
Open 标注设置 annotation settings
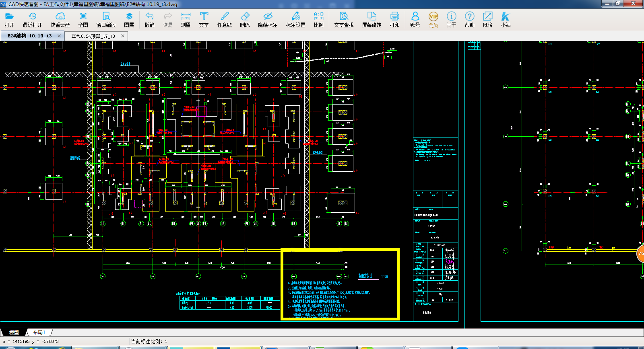point(295,19)
